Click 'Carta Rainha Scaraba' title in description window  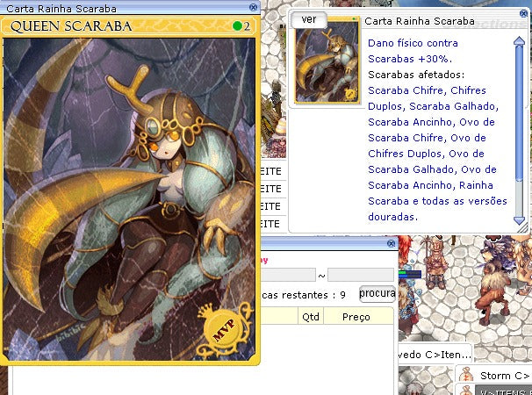point(420,21)
